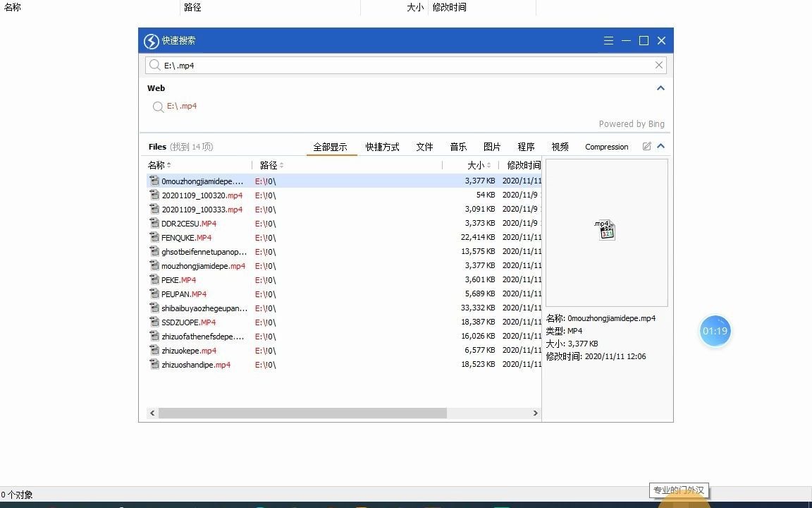Screen dimensions: 812x508
Task: Click the Powered by Bing label
Action: (x=632, y=123)
